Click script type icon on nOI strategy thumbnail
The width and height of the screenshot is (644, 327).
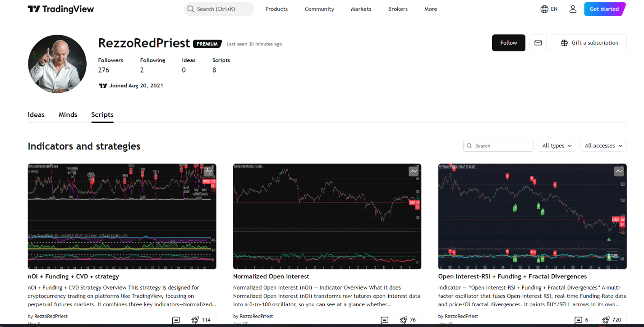[x=208, y=171]
